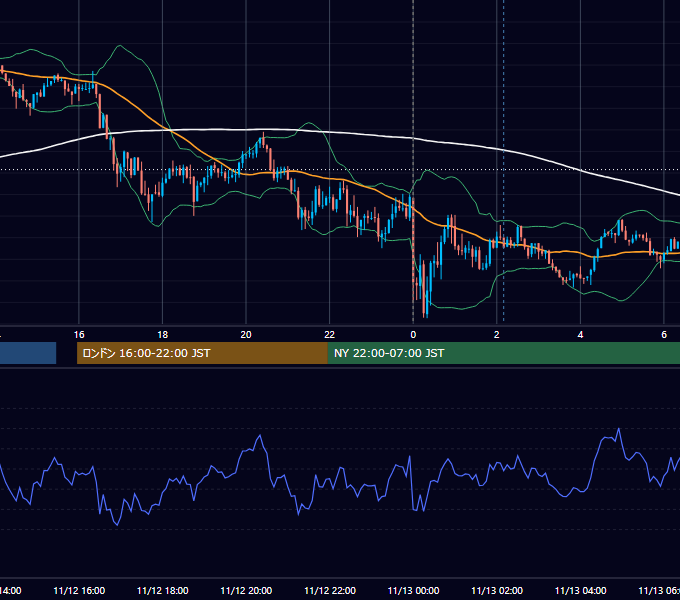680x600 pixels.
Task: Click the "20" hour label on upper time axis
Action: click(x=246, y=335)
